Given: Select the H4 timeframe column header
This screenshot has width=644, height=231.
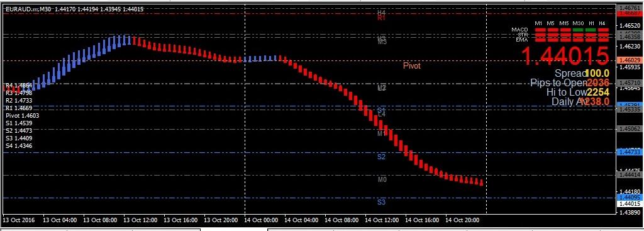Looking at the screenshot, I should click(x=602, y=23).
